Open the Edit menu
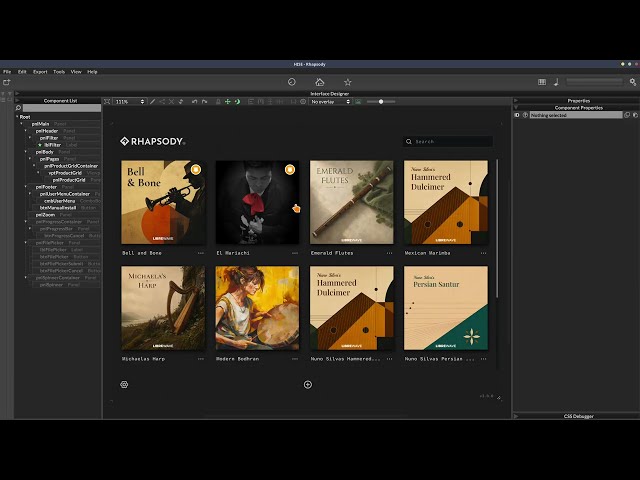The width and height of the screenshot is (640, 480). pyautogui.click(x=22, y=72)
